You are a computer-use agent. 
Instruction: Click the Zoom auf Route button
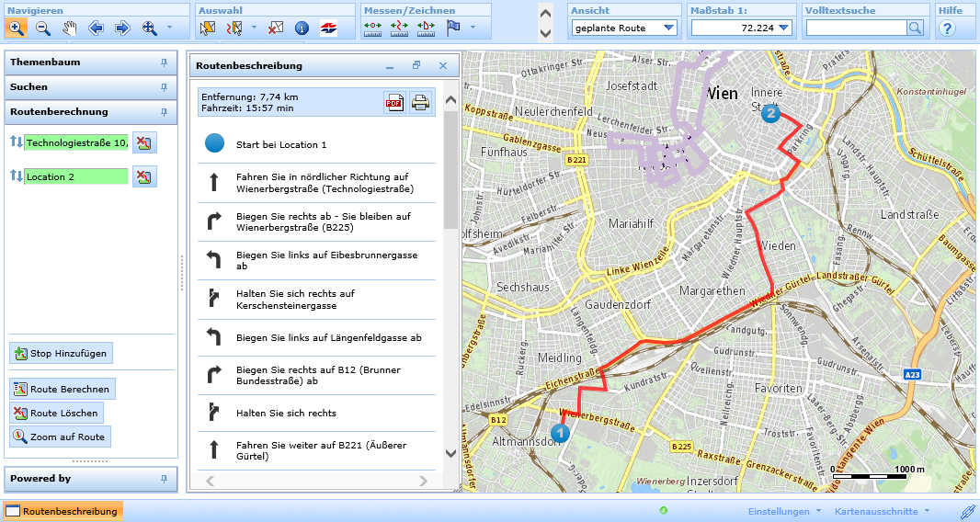coord(60,437)
